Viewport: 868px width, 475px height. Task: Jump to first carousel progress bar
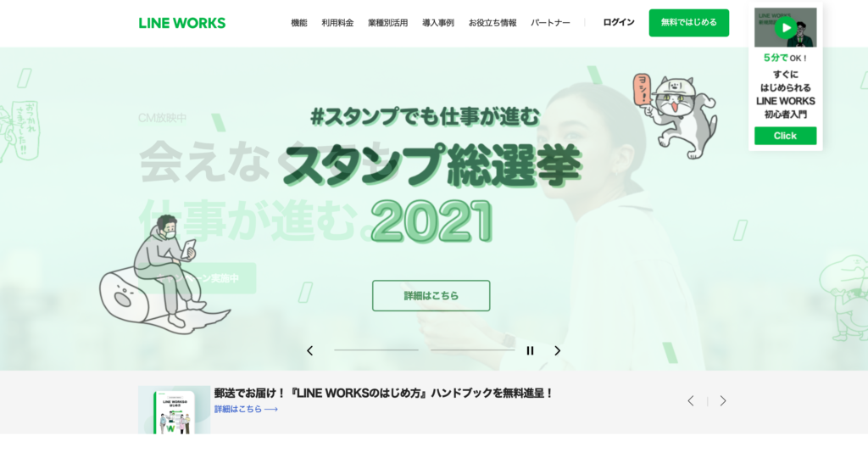(376, 349)
